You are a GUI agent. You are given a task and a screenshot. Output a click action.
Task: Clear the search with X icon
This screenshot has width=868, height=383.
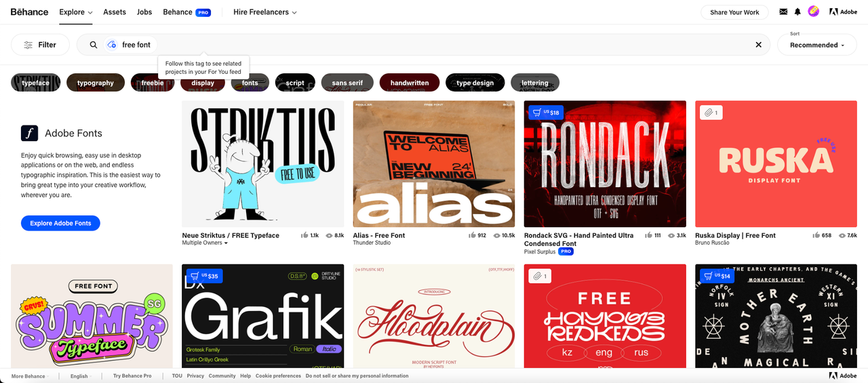(758, 45)
